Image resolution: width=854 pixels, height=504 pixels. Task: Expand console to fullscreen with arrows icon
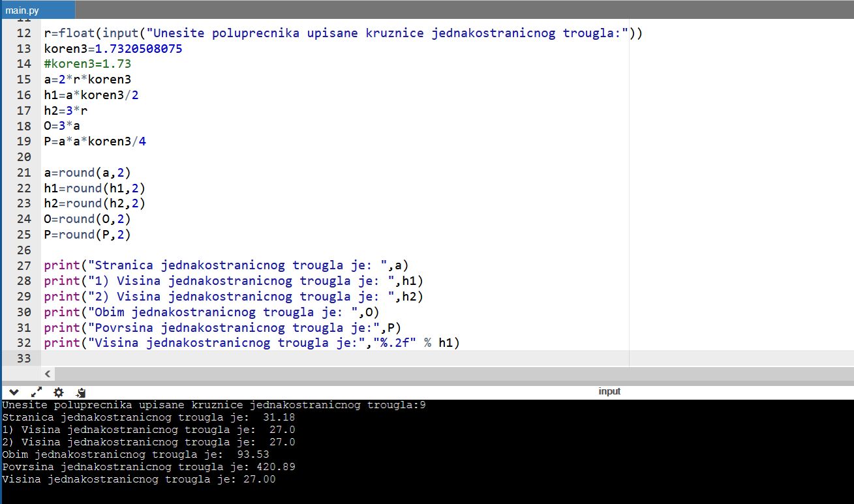(37, 392)
